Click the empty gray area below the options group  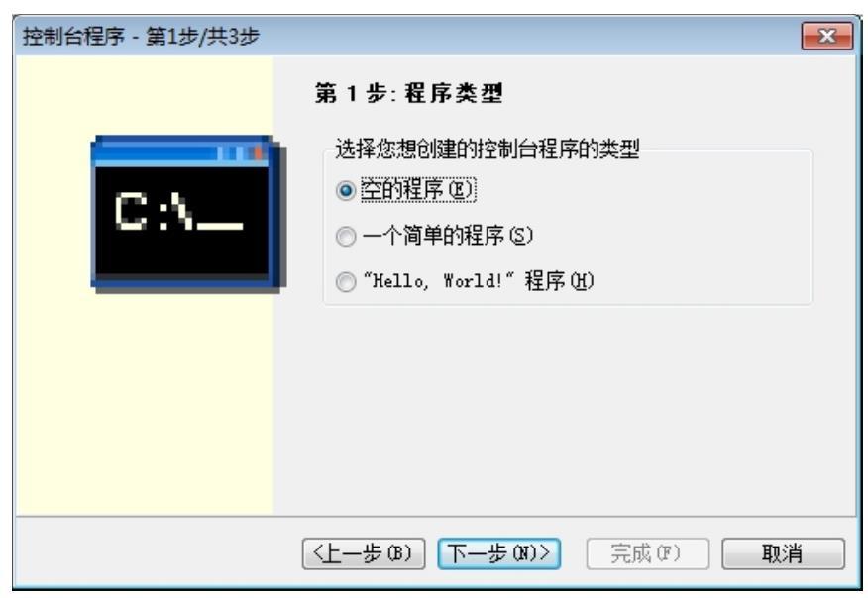coord(565,409)
